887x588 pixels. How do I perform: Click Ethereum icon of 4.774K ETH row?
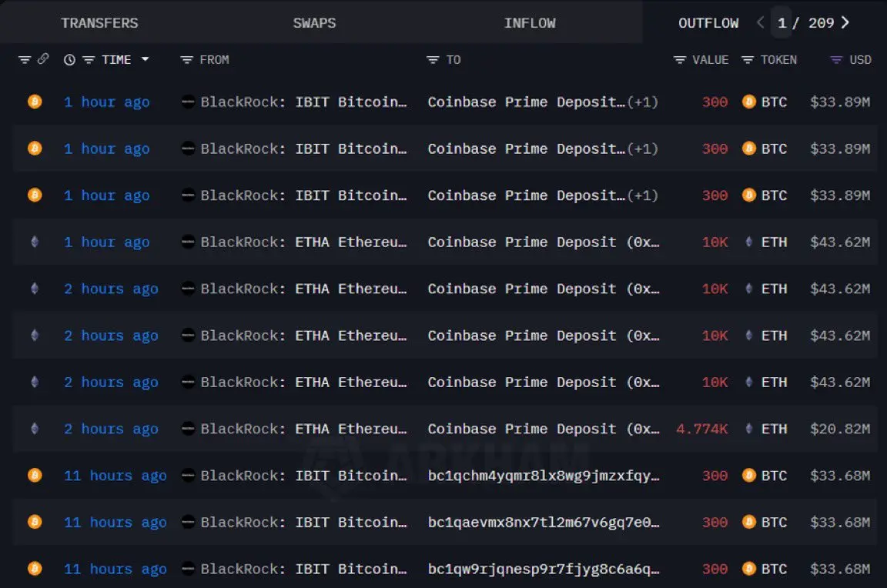(x=35, y=429)
